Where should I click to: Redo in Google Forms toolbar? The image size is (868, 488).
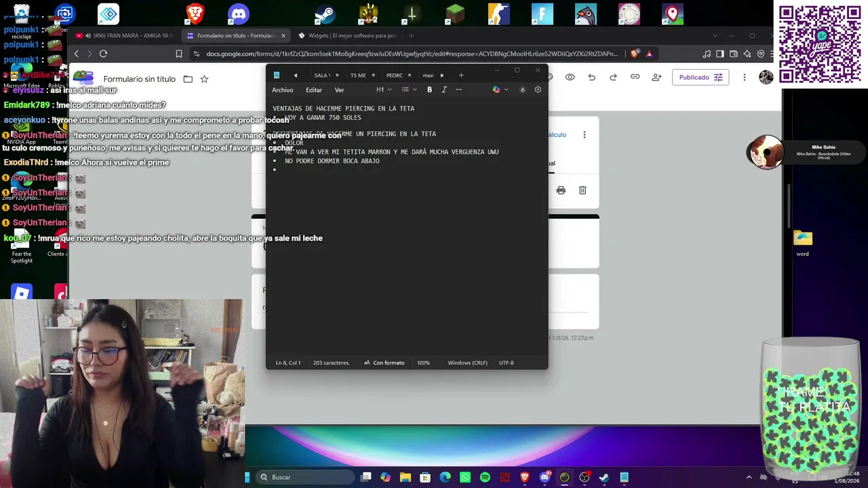click(613, 77)
